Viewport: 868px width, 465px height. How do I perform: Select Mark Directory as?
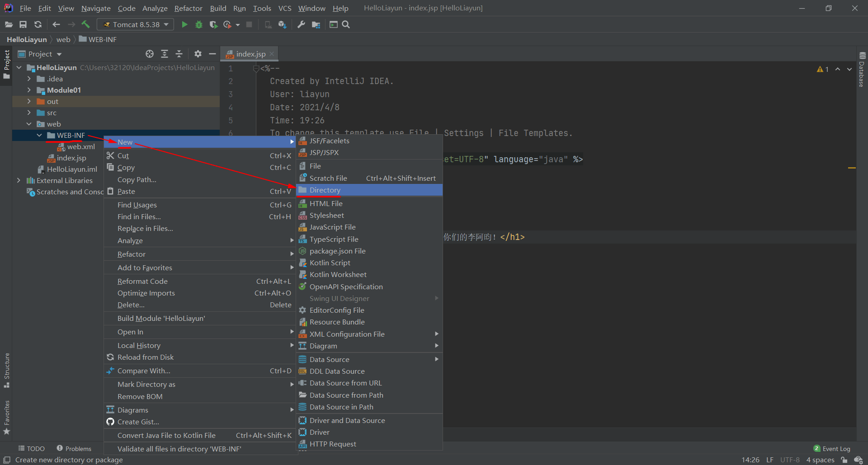[x=200, y=384]
